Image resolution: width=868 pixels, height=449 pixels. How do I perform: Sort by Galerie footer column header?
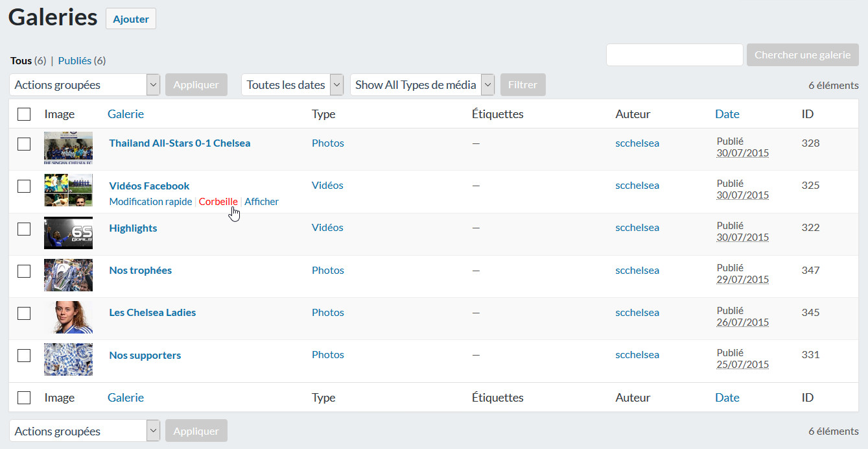(126, 397)
